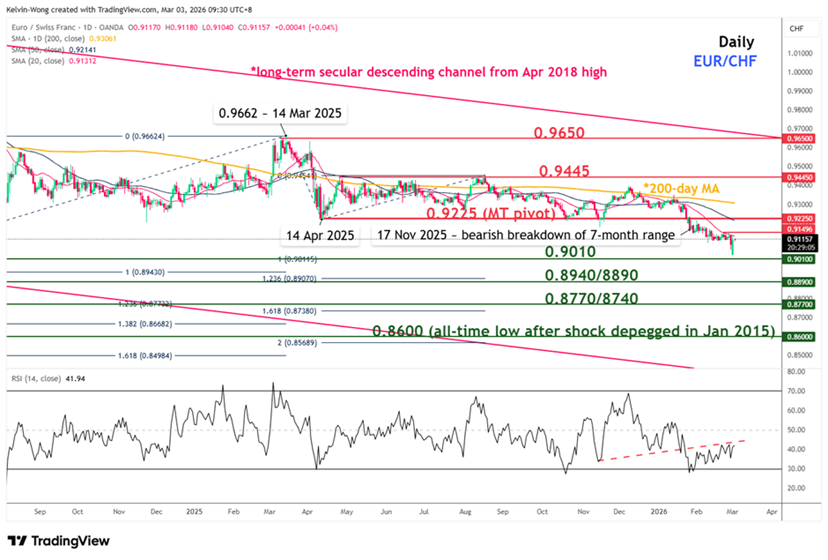Click the CHF currency label on price axis
Viewport: 828px width, 560px height.
point(798,31)
